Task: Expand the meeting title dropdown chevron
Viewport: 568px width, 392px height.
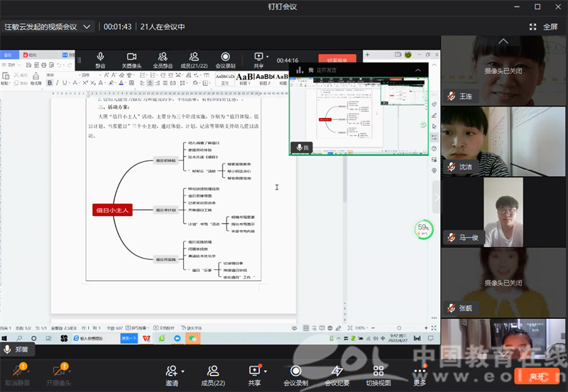Action: 87,26
